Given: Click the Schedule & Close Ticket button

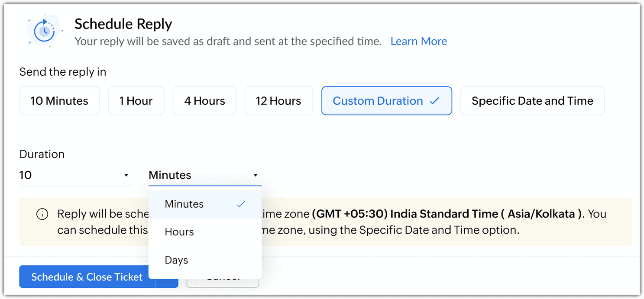Looking at the screenshot, I should click(87, 277).
